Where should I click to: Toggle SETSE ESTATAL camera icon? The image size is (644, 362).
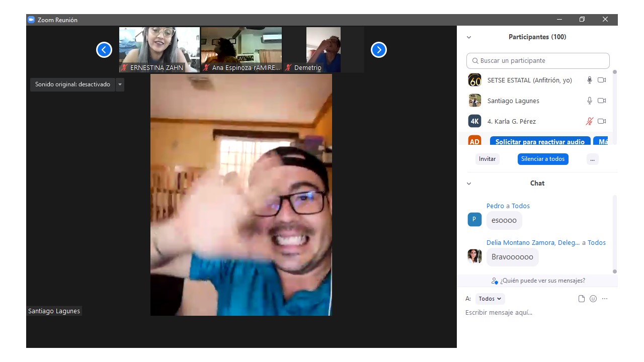(602, 80)
